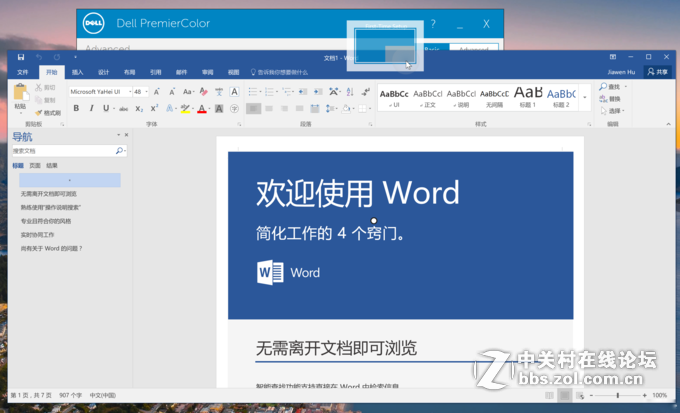Toggle underline formatting (U)

coord(106,108)
